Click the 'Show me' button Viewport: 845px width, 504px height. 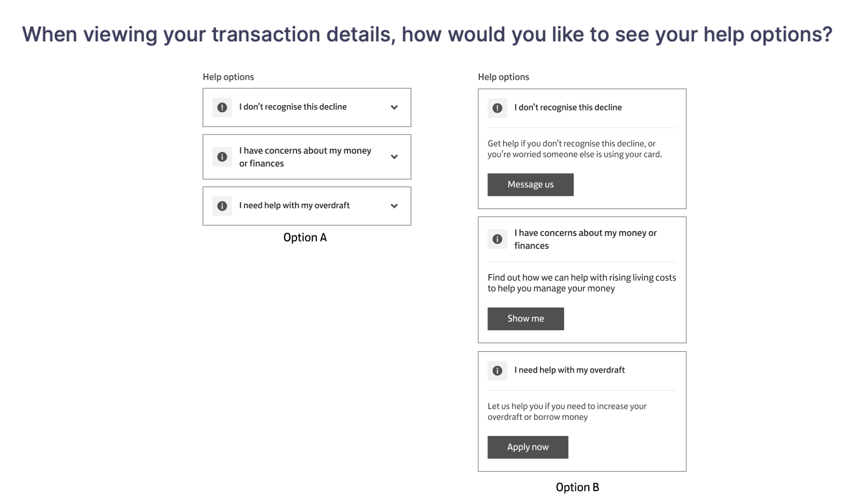point(525,318)
